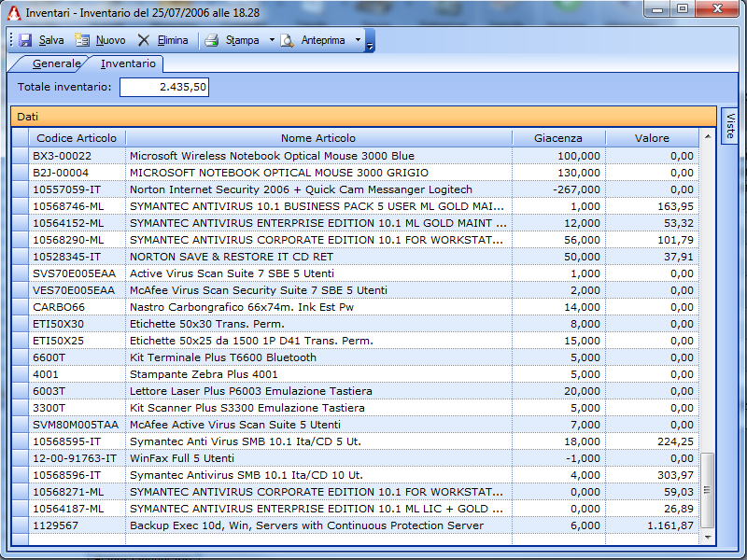Click the Elimina X icon
Screen dimensions: 747x560
tap(144, 40)
